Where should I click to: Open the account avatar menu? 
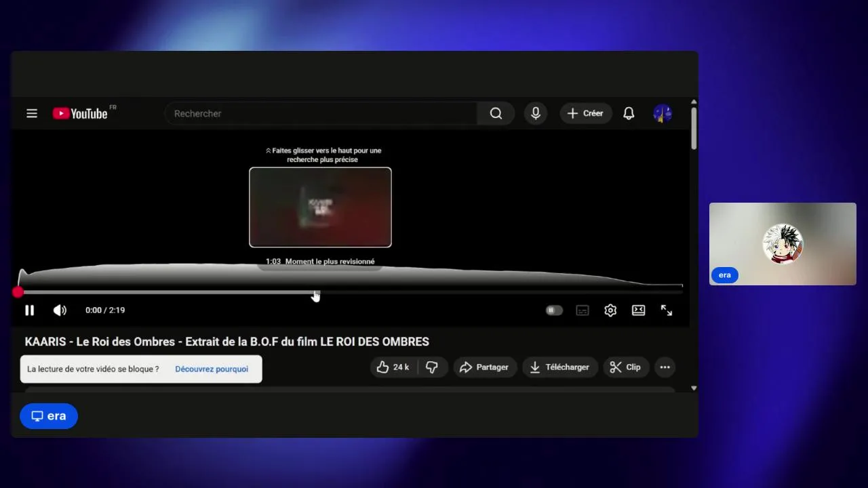click(663, 113)
